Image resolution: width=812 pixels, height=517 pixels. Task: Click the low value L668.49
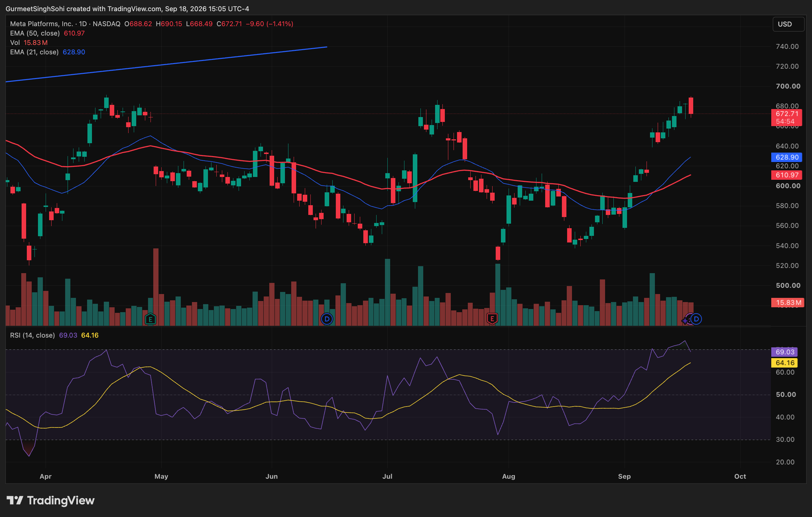[x=199, y=24]
